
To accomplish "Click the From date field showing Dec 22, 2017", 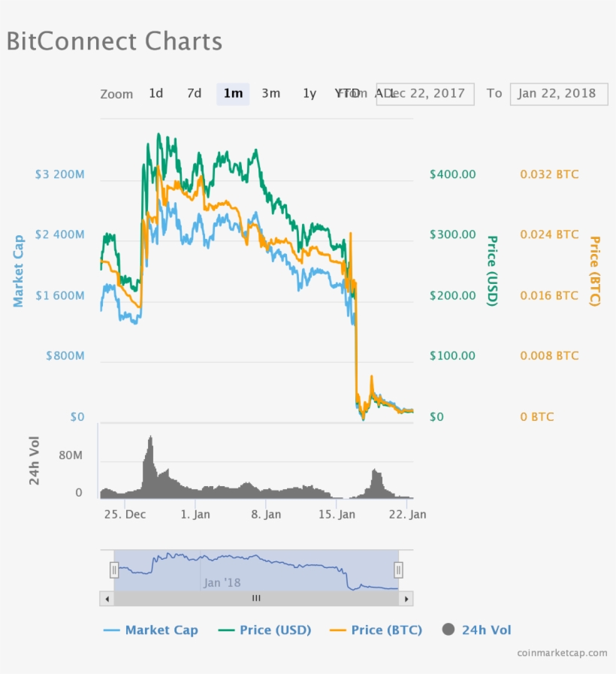I will click(425, 94).
